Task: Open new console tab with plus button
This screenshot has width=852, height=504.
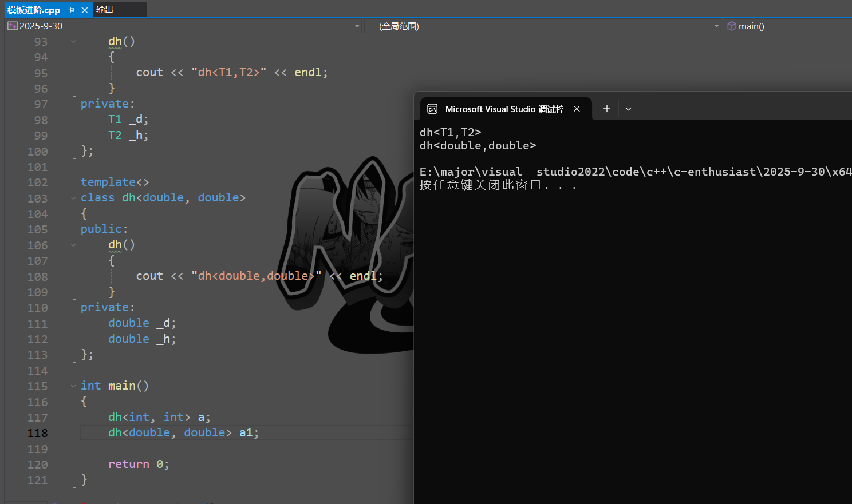Action: coord(607,109)
